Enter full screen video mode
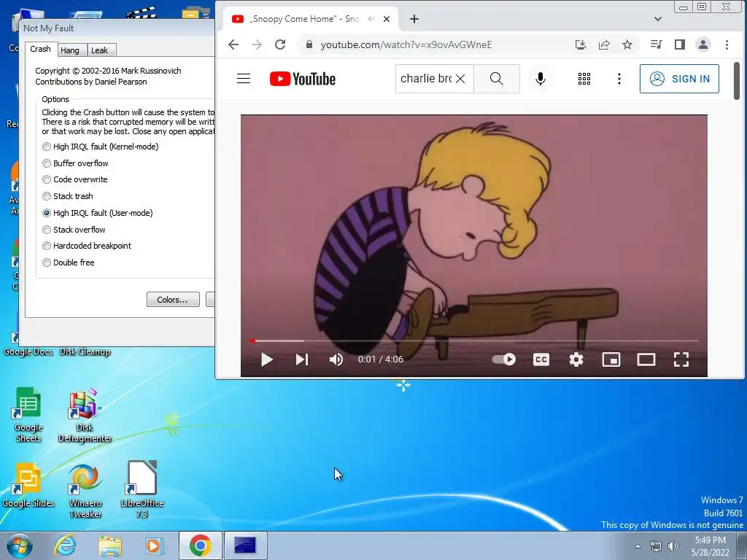 (681, 359)
